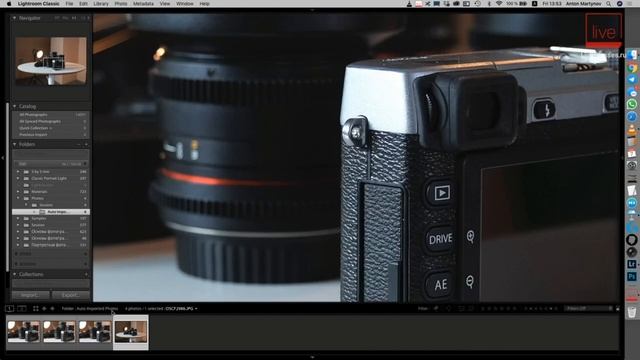Select third filmstrip thumbnail
The image size is (640, 360).
coord(95,331)
